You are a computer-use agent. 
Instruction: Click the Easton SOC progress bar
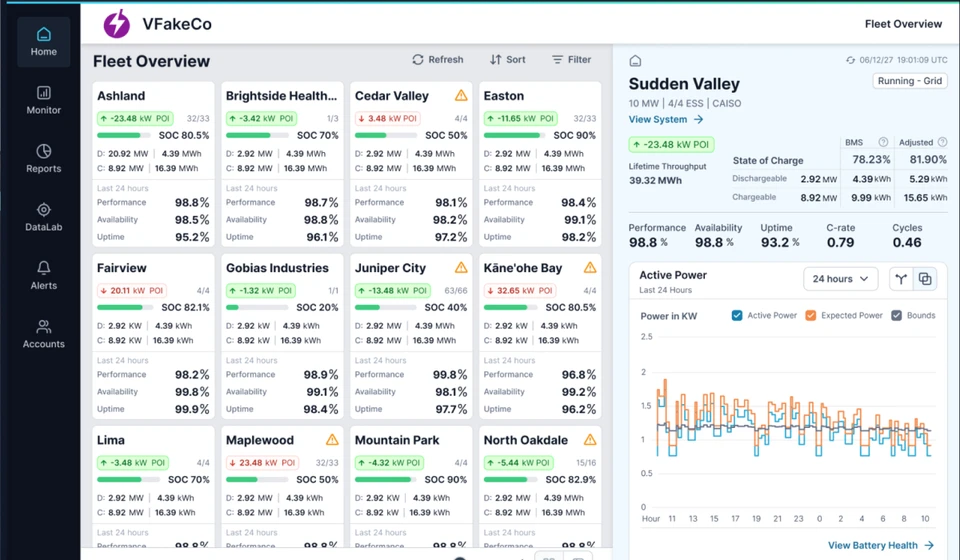516,135
